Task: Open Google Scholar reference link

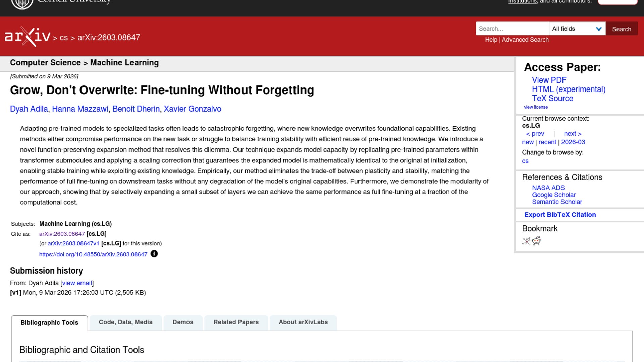Action: pyautogui.click(x=553, y=195)
